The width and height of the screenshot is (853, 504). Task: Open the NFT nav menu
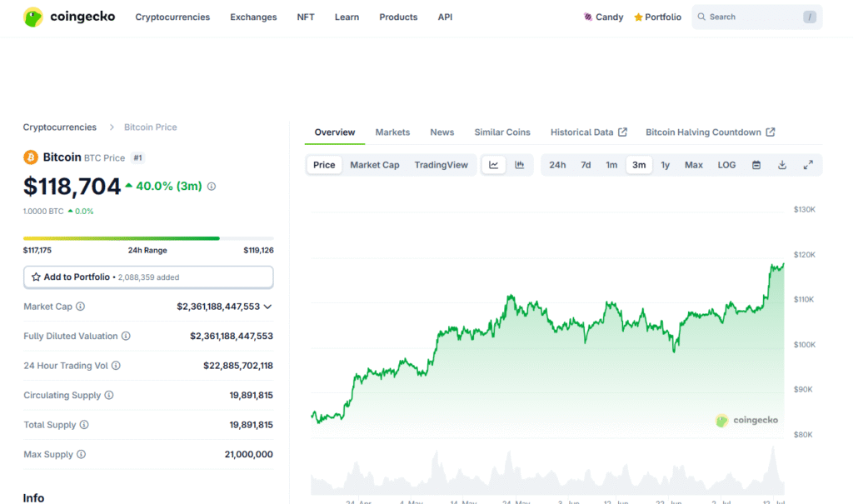pyautogui.click(x=306, y=17)
